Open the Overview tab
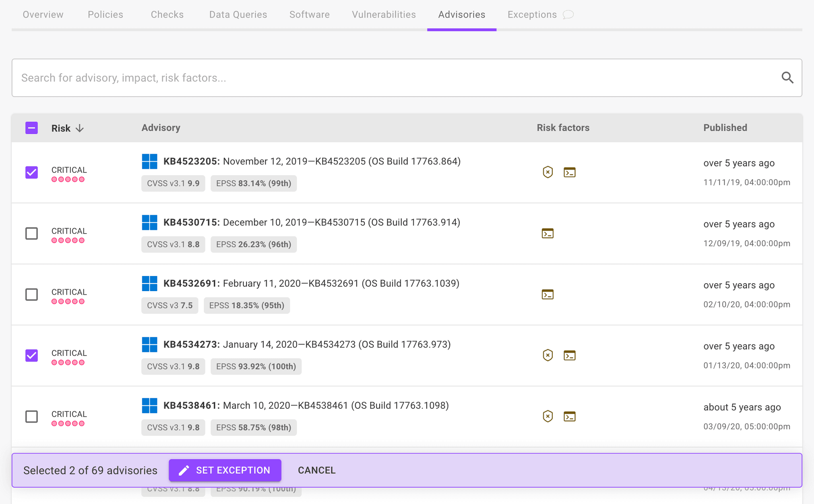The height and width of the screenshot is (504, 814). tap(43, 14)
